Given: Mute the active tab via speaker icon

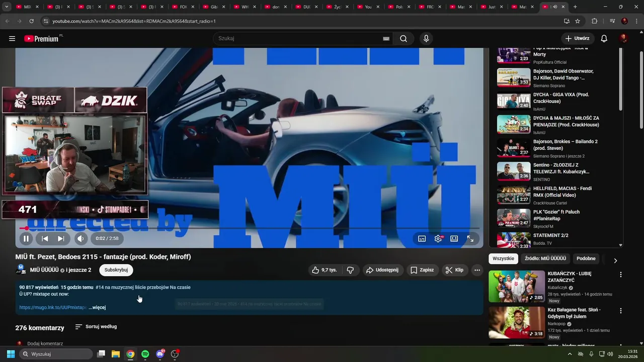Looking at the screenshot, I should pos(555,7).
